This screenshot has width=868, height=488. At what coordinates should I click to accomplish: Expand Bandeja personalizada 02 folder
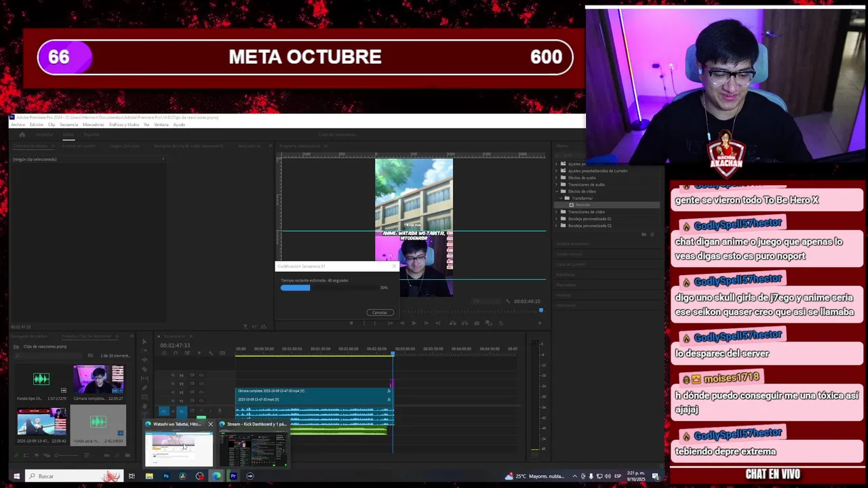pyautogui.click(x=556, y=226)
